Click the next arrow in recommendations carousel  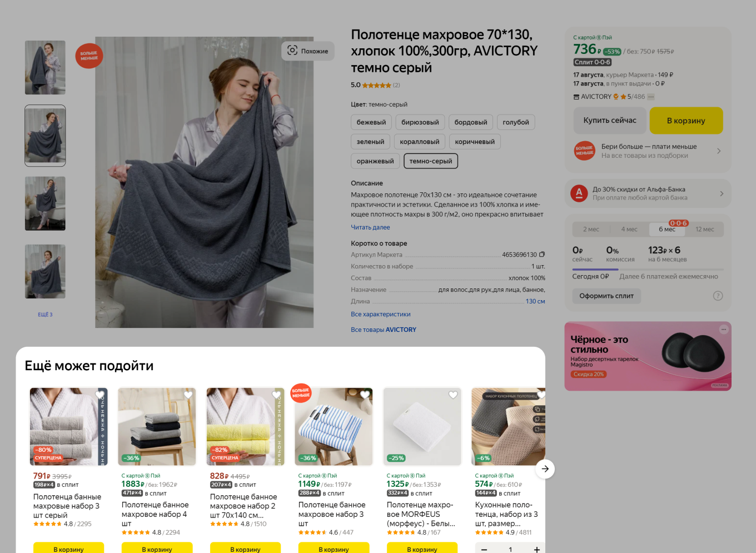pyautogui.click(x=545, y=469)
